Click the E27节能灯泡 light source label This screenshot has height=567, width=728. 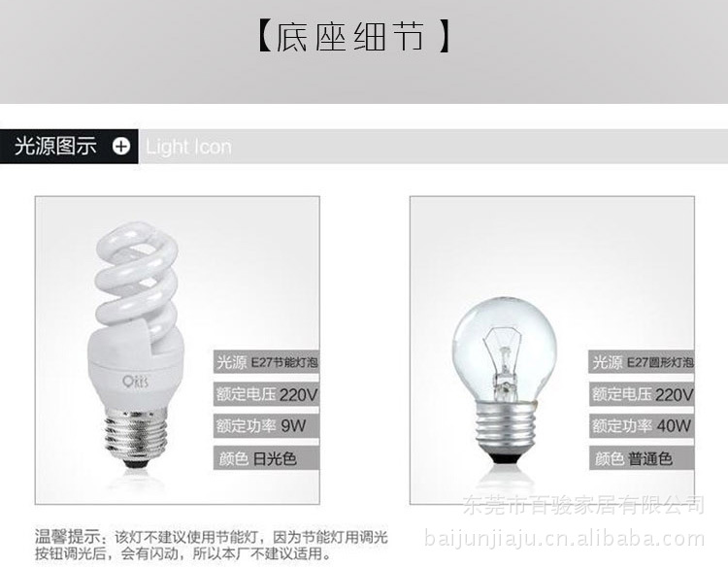267,362
